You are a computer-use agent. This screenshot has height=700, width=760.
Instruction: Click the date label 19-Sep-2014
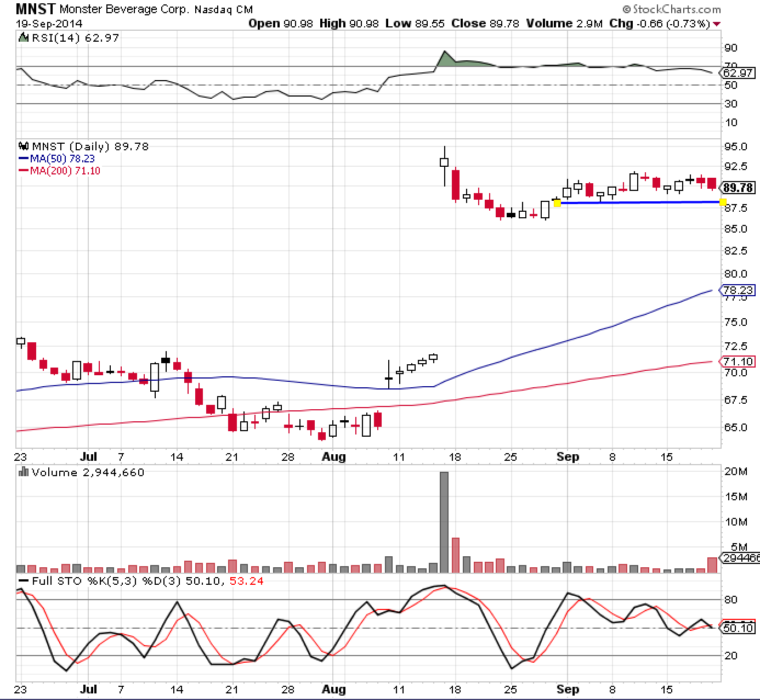pyautogui.click(x=49, y=24)
